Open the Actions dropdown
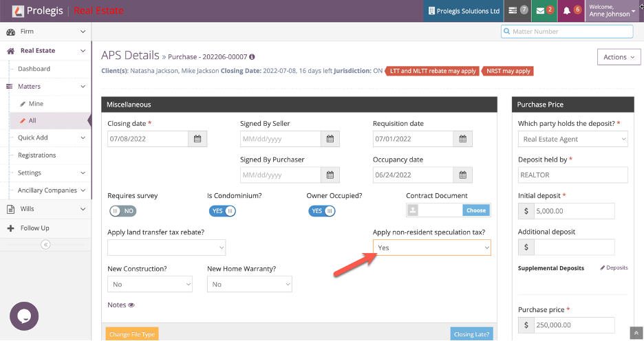 click(x=619, y=57)
